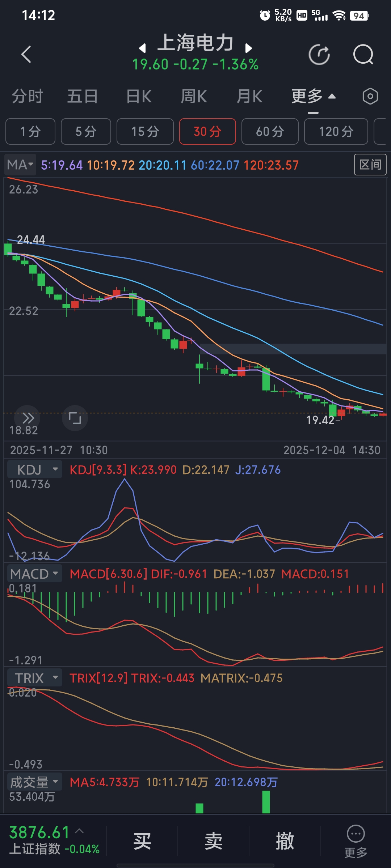Tap price line 19.60 -0.27 -1.36%
This screenshot has width=391, height=868.
click(x=195, y=65)
